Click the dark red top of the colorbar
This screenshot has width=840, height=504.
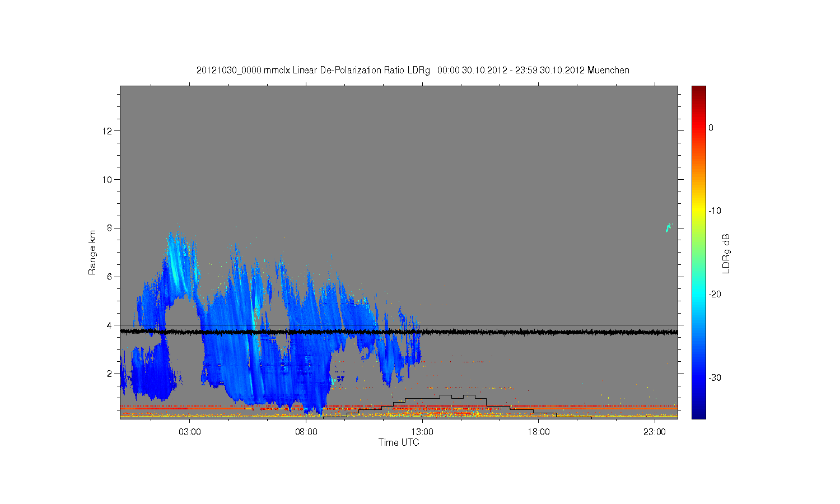point(699,90)
